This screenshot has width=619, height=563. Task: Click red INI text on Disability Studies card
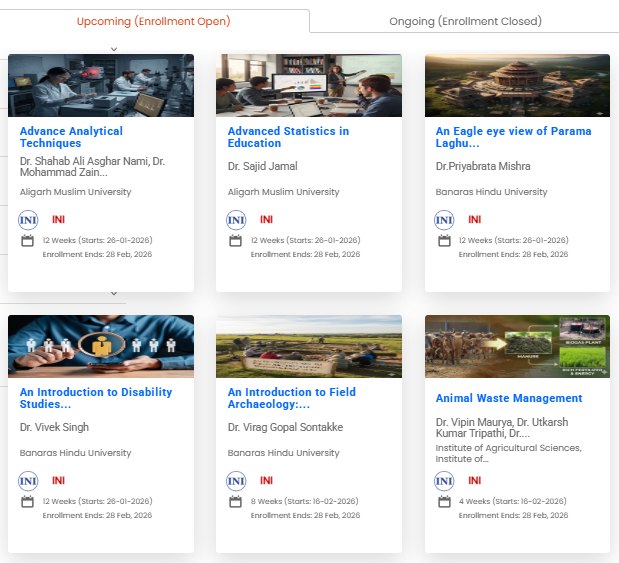click(x=58, y=481)
